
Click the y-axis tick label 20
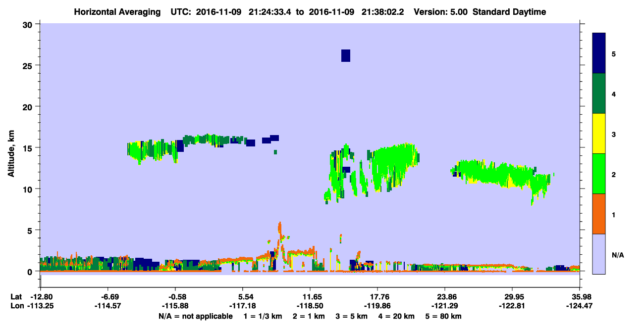(28, 106)
